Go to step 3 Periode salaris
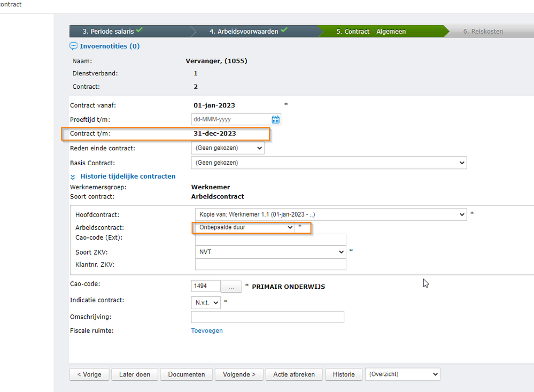This screenshot has height=392, width=534. (112, 32)
